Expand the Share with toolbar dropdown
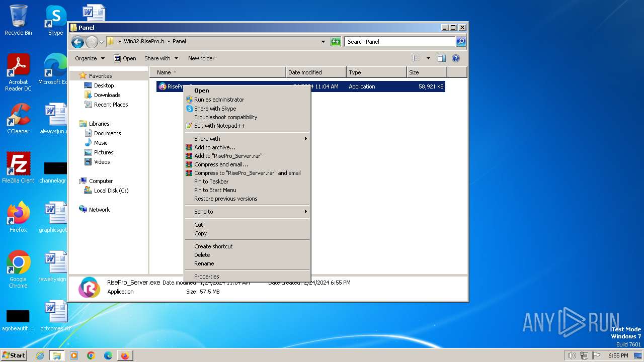 (161, 58)
